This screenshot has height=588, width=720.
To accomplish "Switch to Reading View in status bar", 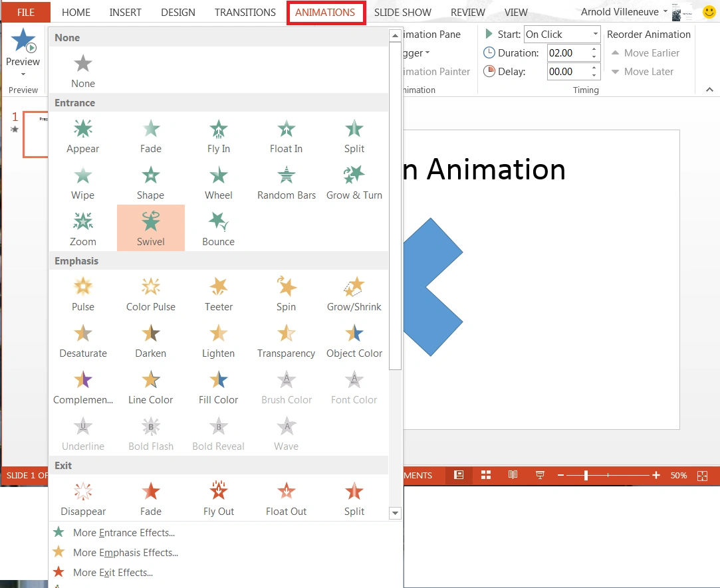I will 513,475.
